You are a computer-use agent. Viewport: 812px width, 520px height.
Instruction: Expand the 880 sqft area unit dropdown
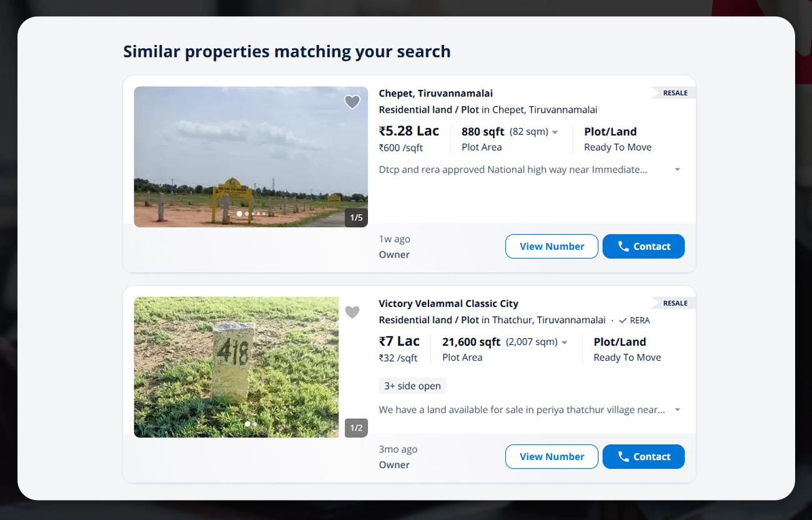555,132
